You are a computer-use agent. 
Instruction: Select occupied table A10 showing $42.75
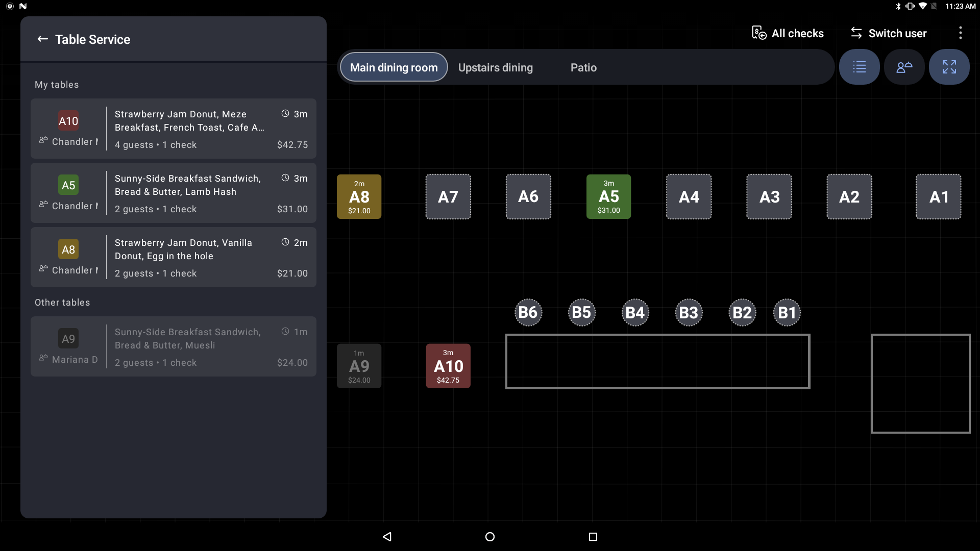448,365
